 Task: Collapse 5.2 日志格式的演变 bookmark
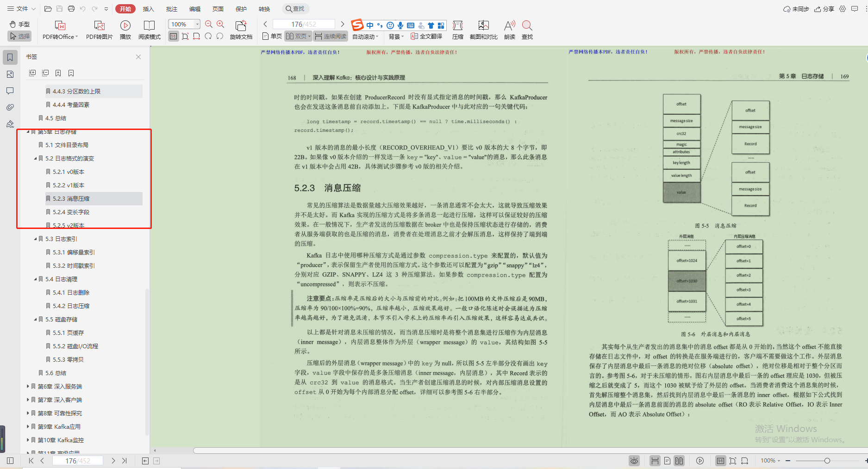click(x=35, y=159)
